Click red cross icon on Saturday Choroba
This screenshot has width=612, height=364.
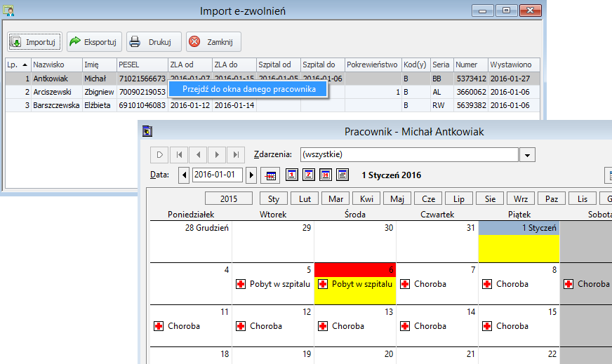tap(568, 284)
